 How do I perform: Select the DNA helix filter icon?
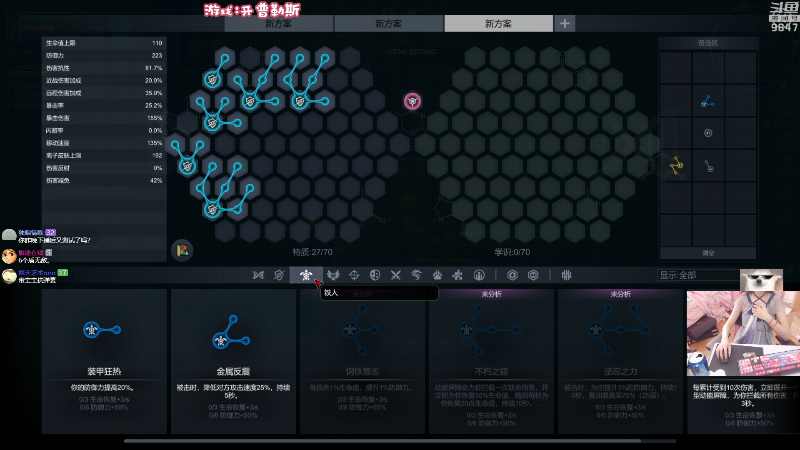258,275
